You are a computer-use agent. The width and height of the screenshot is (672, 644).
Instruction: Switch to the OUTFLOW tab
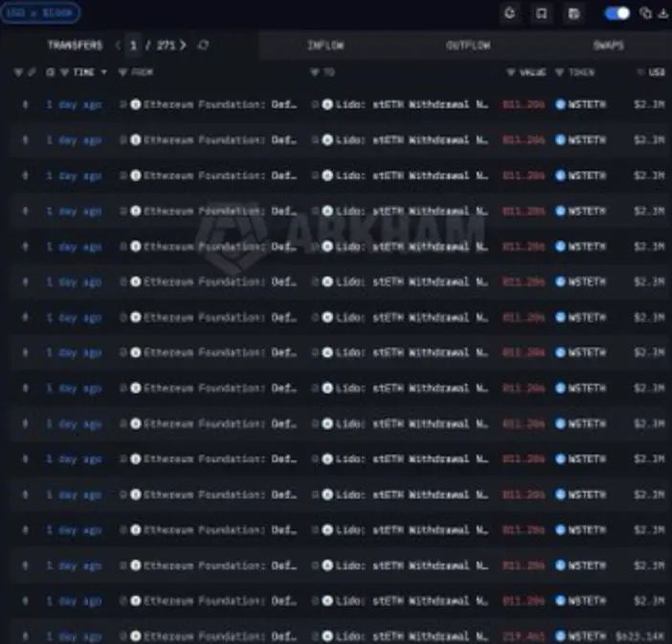coord(468,45)
